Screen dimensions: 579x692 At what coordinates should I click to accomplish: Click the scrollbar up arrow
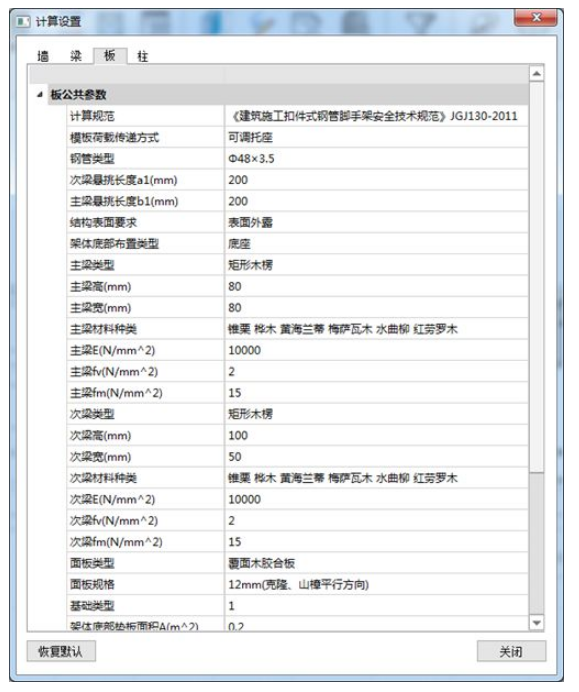(x=537, y=73)
